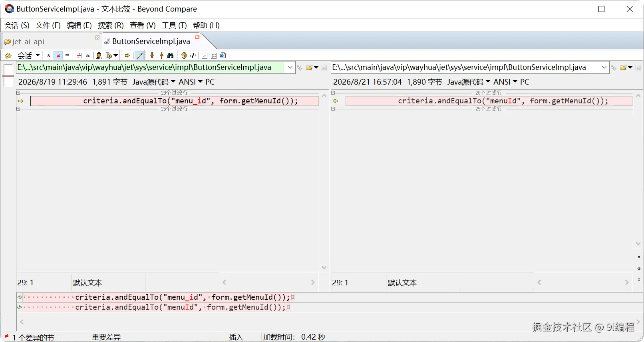Screen dimensions: 644x342
Task: Click the reload files icon
Action: point(193,55)
